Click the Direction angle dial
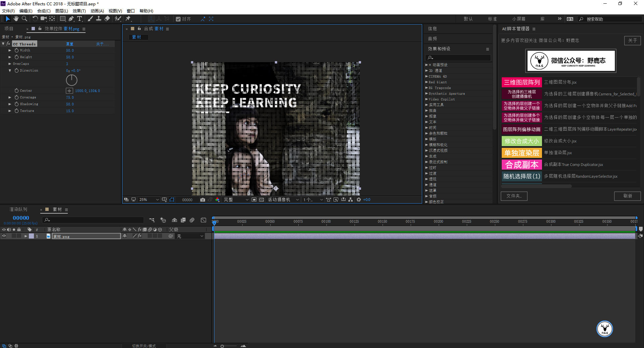 pos(71,80)
